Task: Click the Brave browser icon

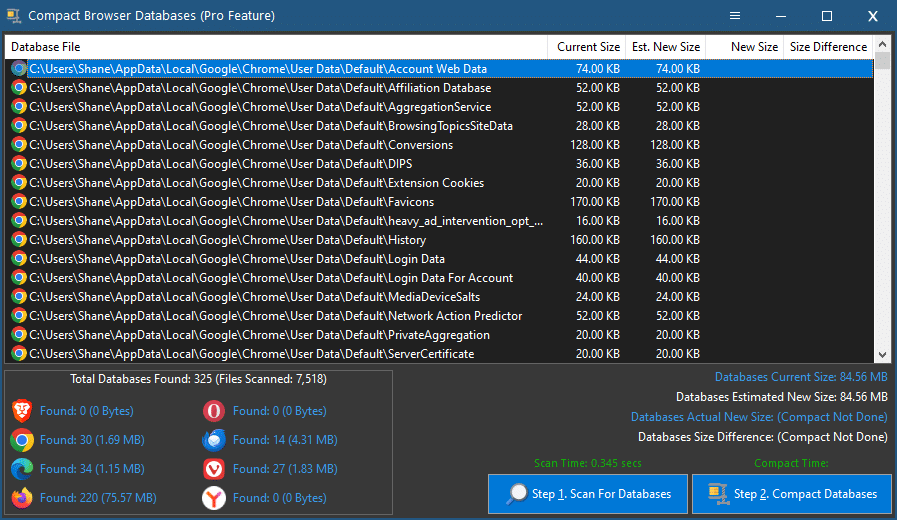Action: tap(22, 411)
